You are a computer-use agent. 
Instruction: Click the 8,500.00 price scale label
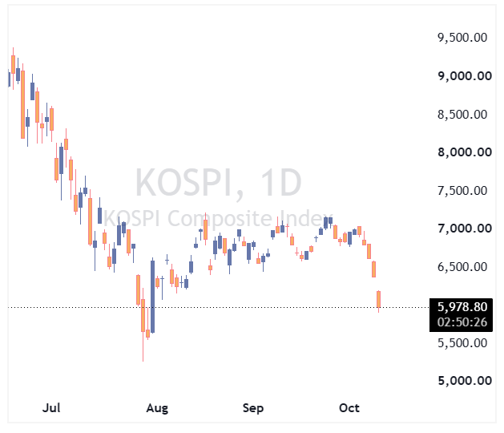click(462, 114)
